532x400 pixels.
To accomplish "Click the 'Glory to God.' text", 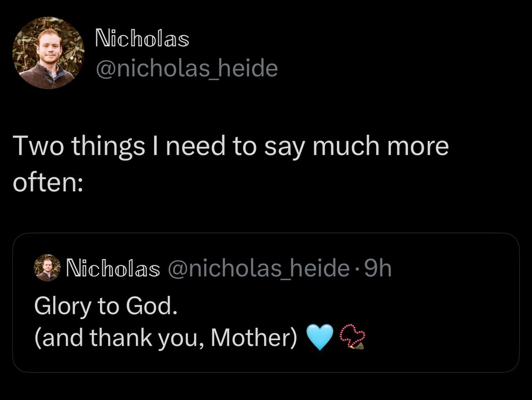I will coord(106,306).
